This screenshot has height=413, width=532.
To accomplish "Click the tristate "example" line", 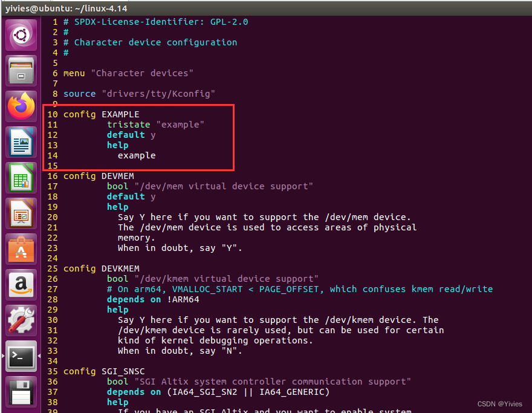I will pyautogui.click(x=155, y=125).
